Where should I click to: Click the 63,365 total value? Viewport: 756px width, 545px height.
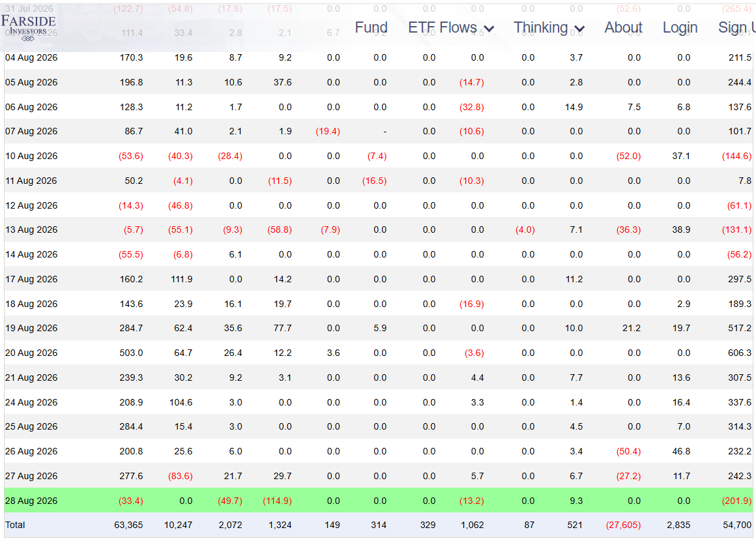[x=128, y=525]
